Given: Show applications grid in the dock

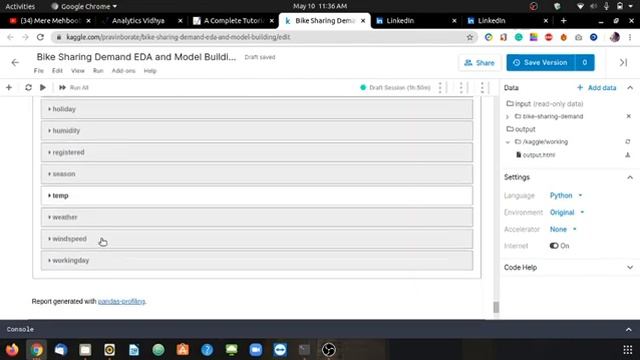Looking at the screenshot, I should point(628,350).
